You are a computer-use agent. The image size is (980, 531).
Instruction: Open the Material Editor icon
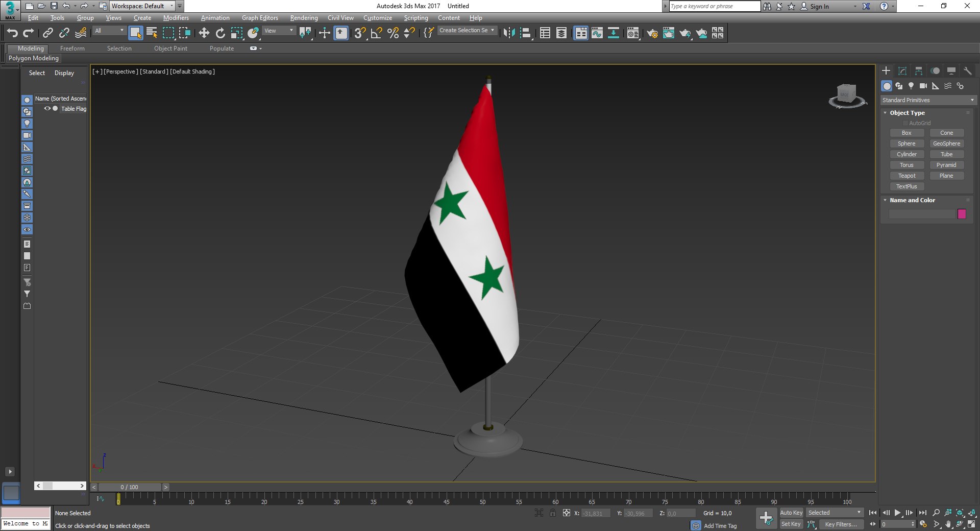coord(633,33)
